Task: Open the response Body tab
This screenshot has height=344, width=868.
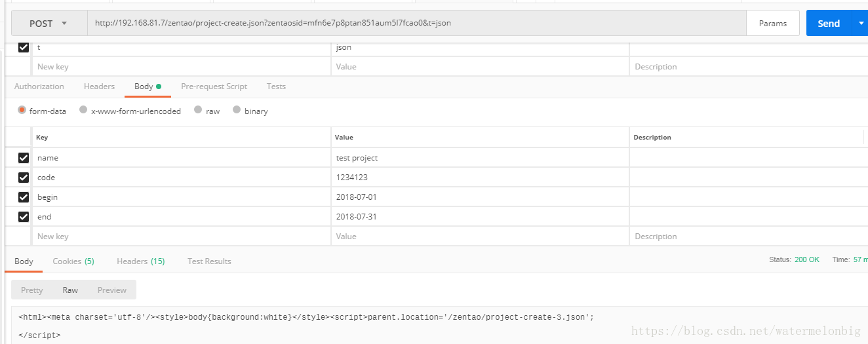Action: (x=24, y=261)
